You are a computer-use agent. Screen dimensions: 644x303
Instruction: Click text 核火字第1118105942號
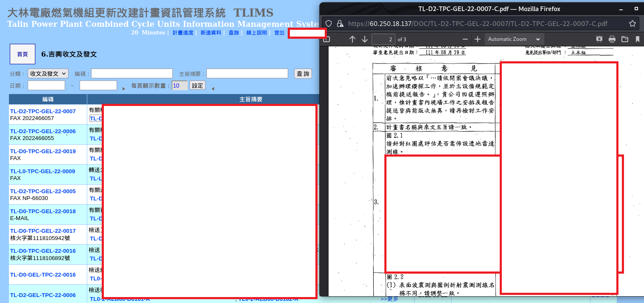(x=40, y=238)
